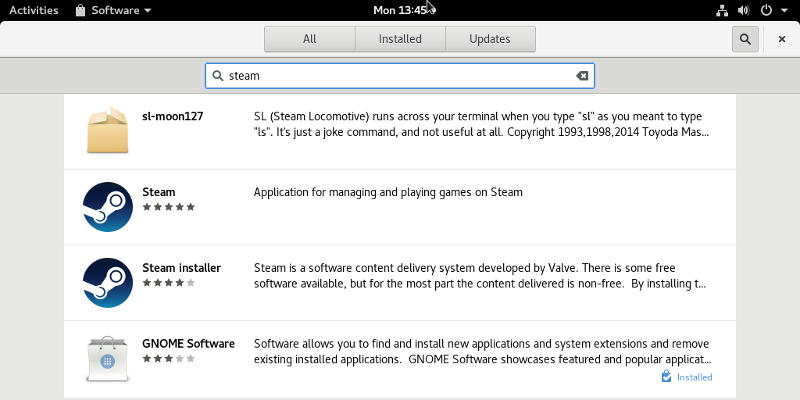Click the GNOME Software description text
Viewport: 800px width, 400px height.
(x=483, y=352)
